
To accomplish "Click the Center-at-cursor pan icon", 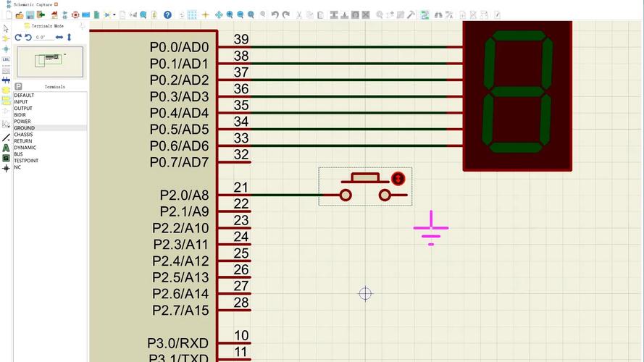I will click(219, 15).
